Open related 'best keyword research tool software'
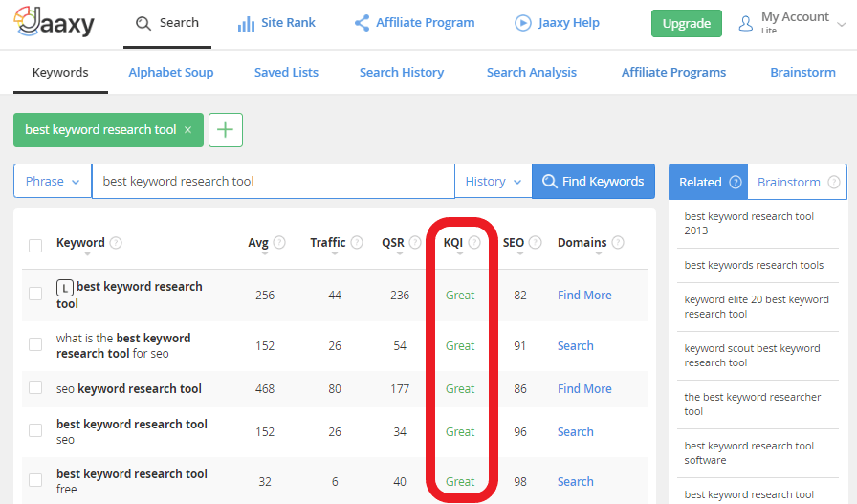This screenshot has width=857, height=504. (749, 452)
